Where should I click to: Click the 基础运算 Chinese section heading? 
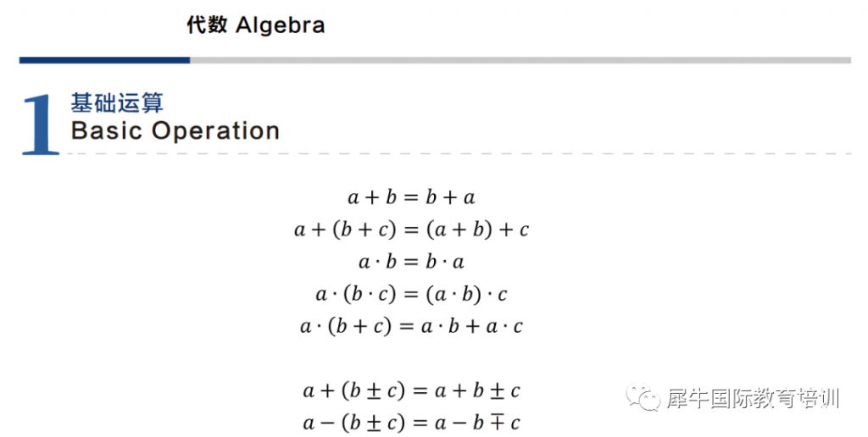(x=117, y=102)
